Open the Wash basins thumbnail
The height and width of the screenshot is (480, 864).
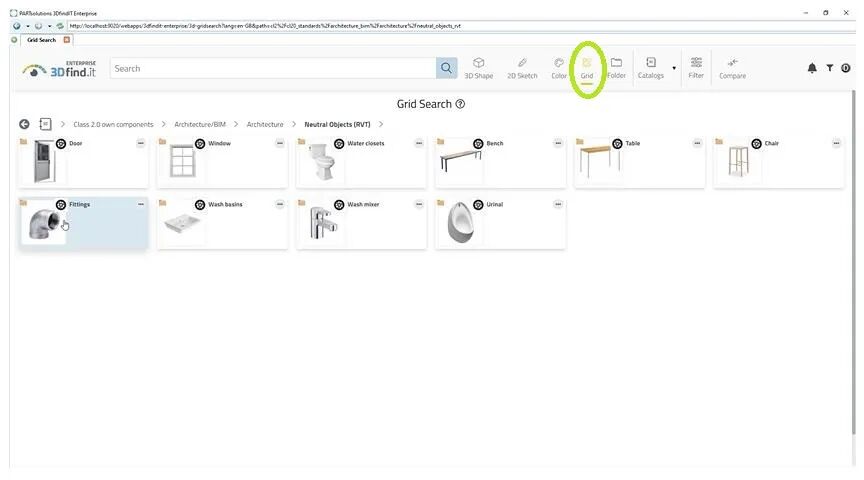point(182,223)
